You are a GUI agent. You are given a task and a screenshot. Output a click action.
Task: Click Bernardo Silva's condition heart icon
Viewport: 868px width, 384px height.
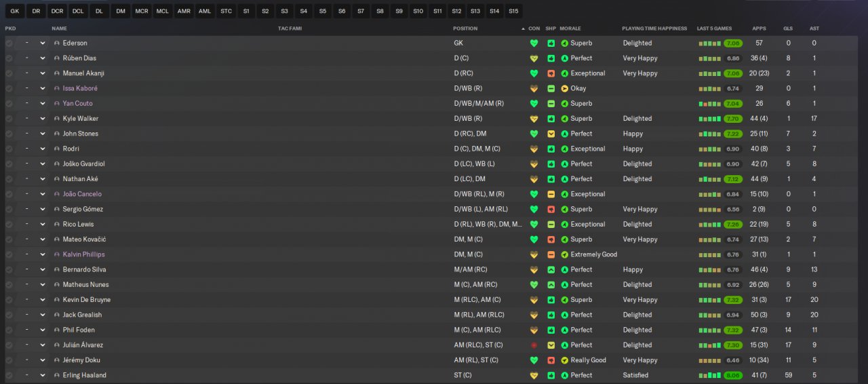pyautogui.click(x=534, y=269)
